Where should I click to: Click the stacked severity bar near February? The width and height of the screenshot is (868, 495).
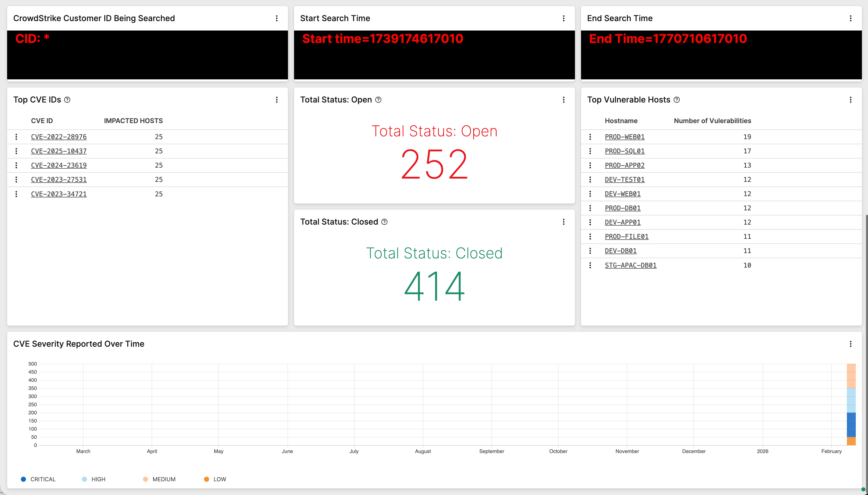(x=852, y=408)
